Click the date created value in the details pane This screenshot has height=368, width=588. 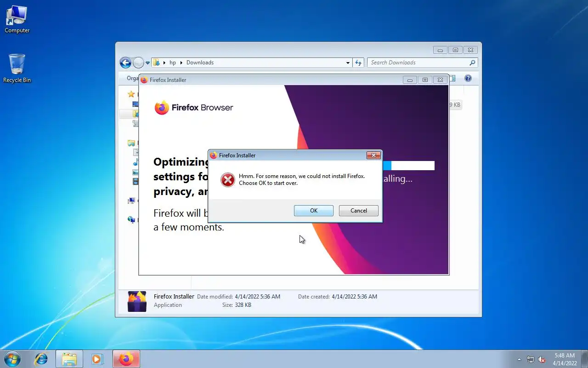354,297
